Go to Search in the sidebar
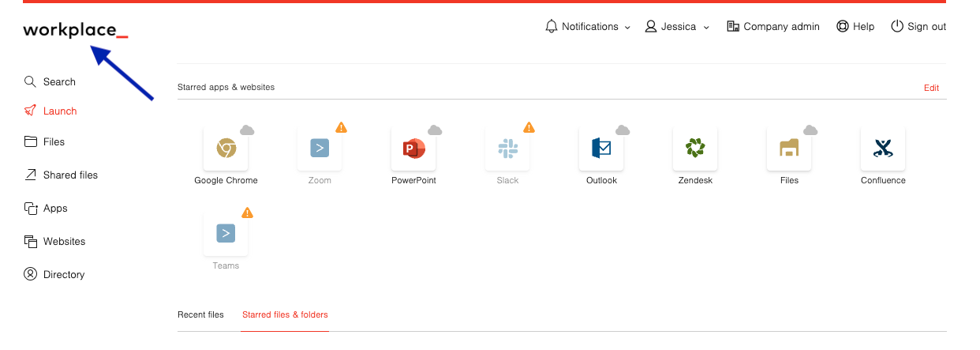The height and width of the screenshot is (350, 980). (59, 81)
